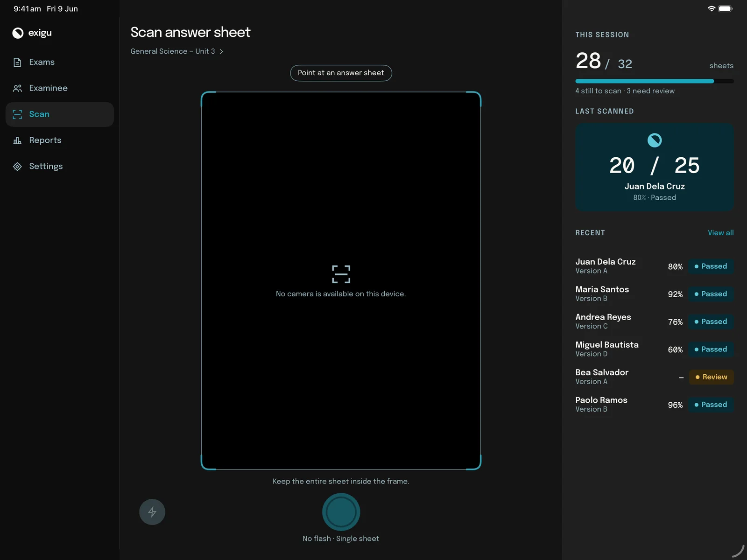Click the Settings gear icon
The height and width of the screenshot is (560, 747).
[x=17, y=167]
